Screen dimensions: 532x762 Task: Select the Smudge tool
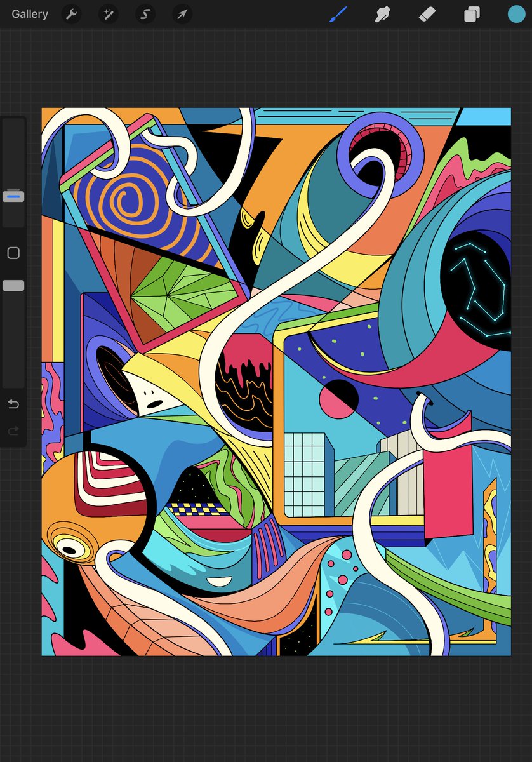382,14
